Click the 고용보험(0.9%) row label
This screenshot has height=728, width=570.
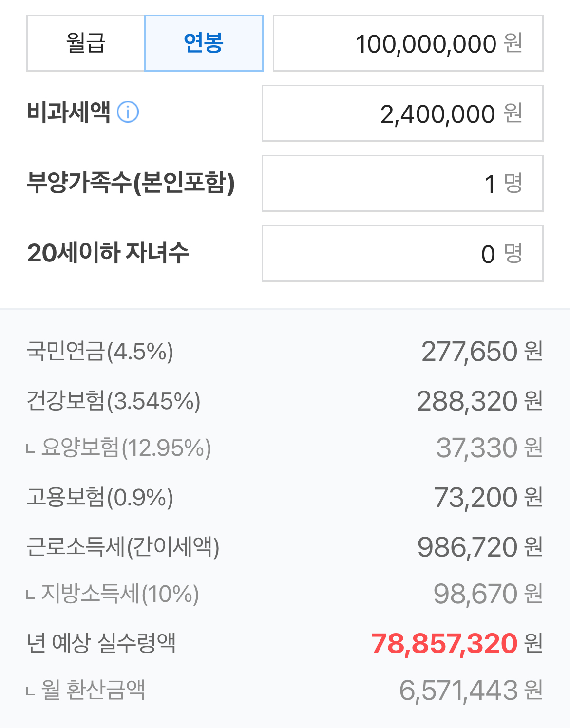(x=100, y=497)
